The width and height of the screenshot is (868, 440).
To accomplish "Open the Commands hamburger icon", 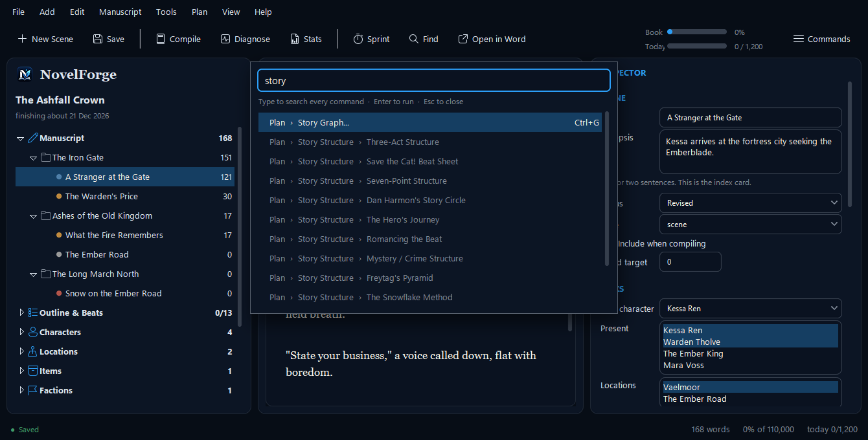I will click(x=799, y=39).
